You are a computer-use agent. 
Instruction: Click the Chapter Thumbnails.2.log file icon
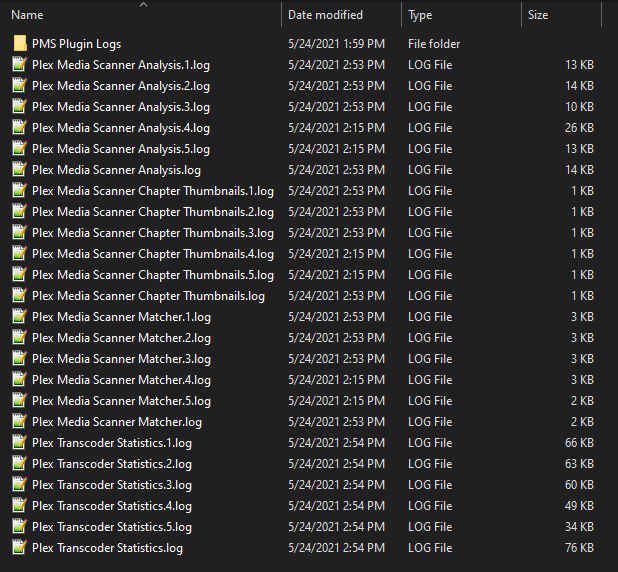click(x=20, y=212)
